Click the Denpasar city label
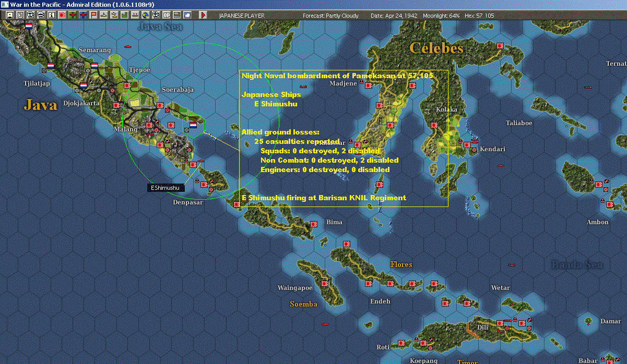The height and width of the screenshot is (364, 627). pyautogui.click(x=188, y=202)
